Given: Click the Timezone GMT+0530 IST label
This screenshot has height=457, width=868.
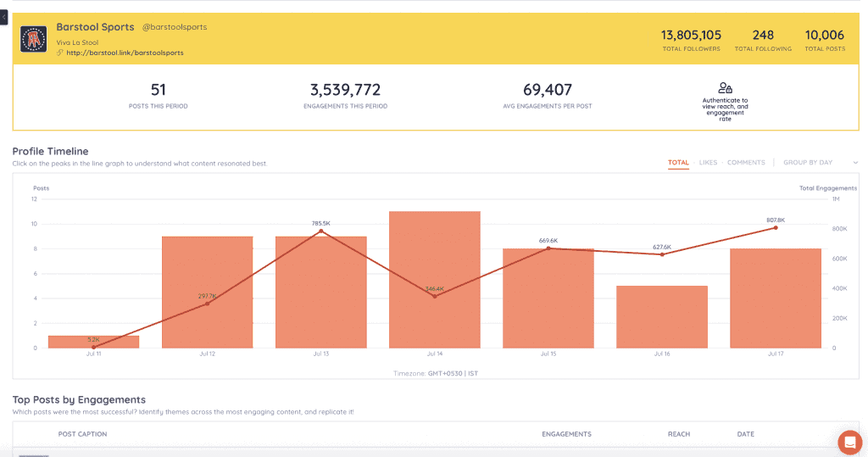Looking at the screenshot, I should coord(436,373).
